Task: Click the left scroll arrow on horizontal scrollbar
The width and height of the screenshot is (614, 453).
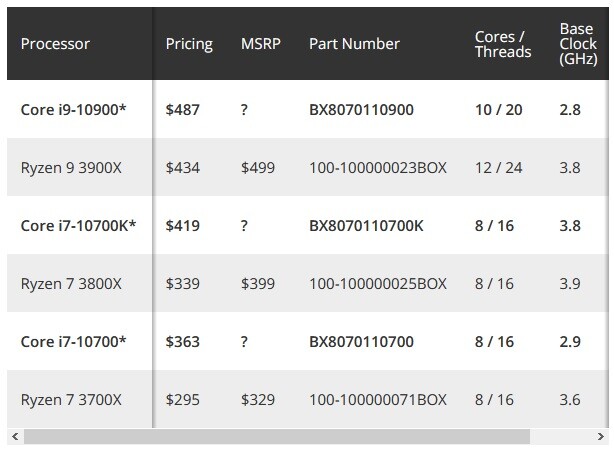Action: tap(14, 437)
